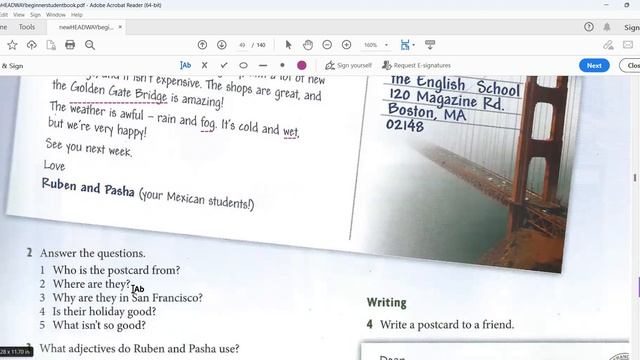640x360 pixels.
Task: Click the 'Writing' heading
Action: click(x=387, y=302)
